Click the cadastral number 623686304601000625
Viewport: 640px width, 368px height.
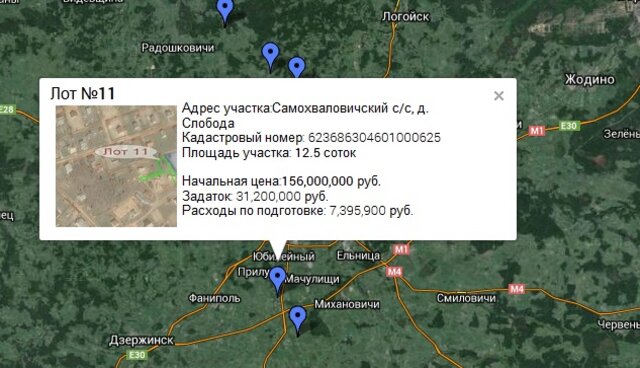click(x=374, y=137)
